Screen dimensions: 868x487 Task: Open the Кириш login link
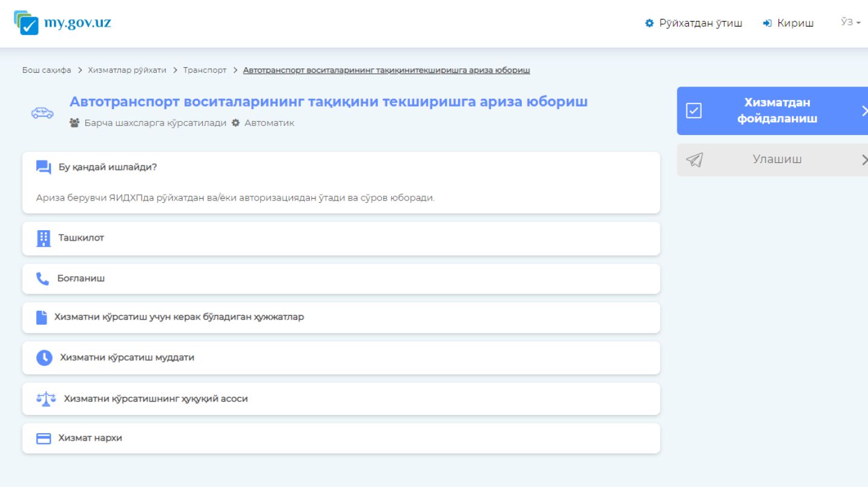click(x=788, y=23)
